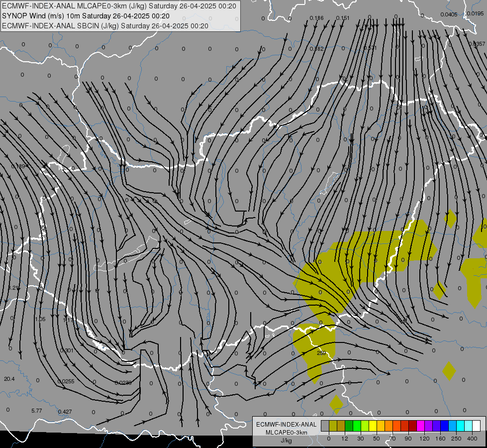Click the white legend swatch
The height and width of the screenshot is (448, 487).
click(x=477, y=426)
